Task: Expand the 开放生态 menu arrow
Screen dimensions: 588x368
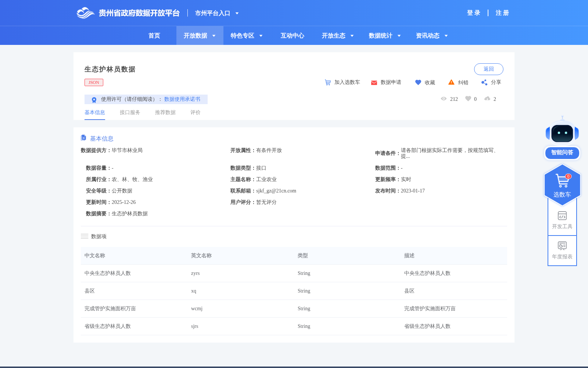Action: (352, 36)
